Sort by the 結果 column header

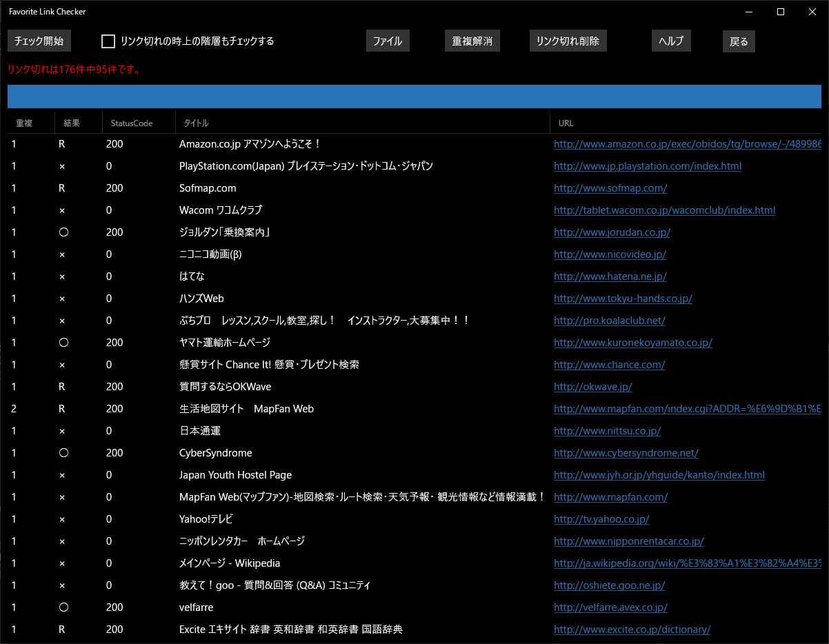click(x=79, y=123)
